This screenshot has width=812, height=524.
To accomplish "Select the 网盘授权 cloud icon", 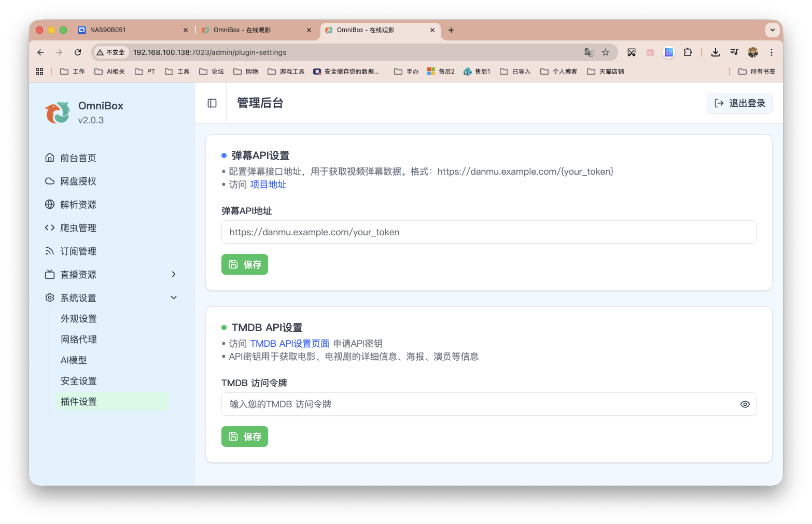I will click(49, 181).
